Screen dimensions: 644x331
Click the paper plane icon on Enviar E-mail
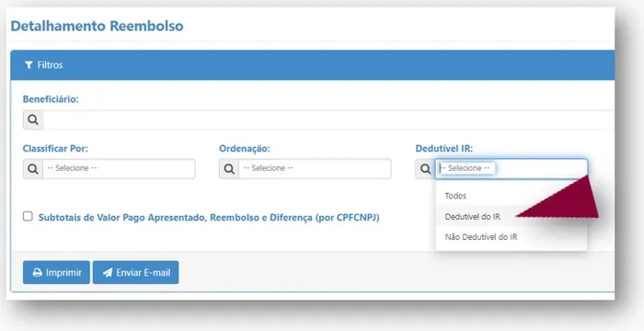coord(108,273)
